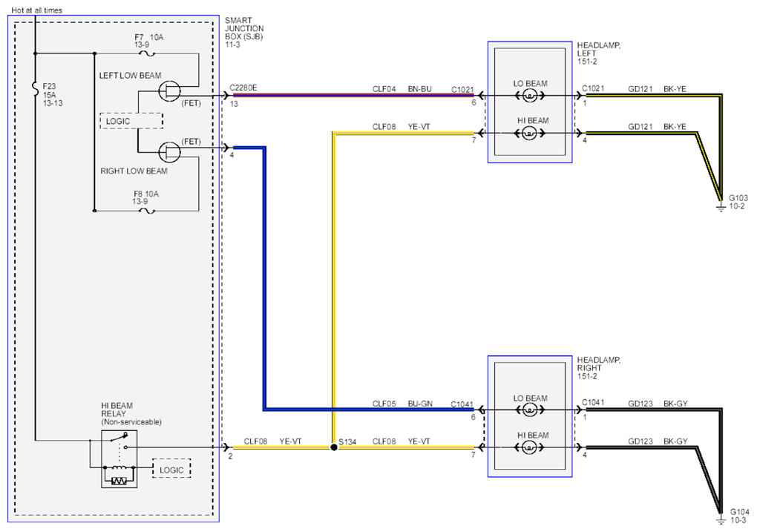
Task: Select the "RIGHT LOW BEAM" text
Action: click(134, 171)
